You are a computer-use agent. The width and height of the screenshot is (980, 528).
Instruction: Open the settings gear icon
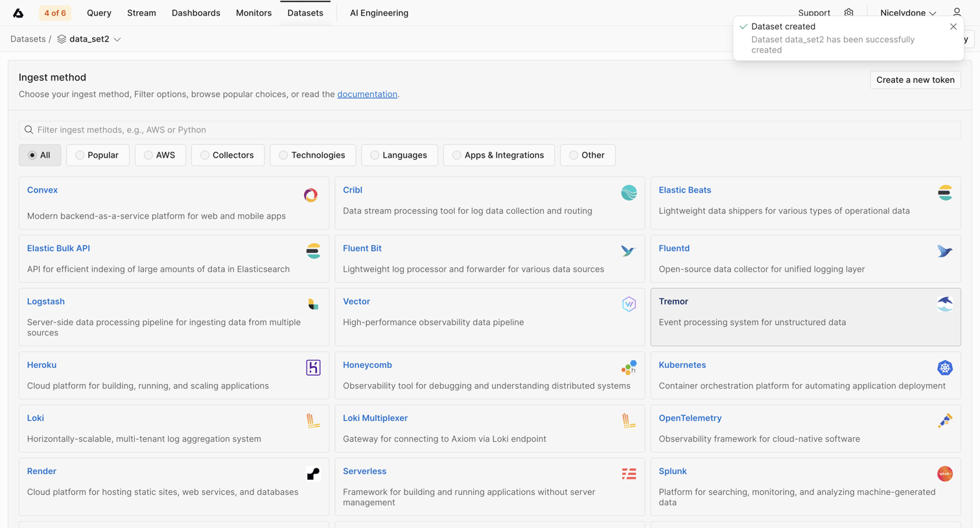(849, 12)
